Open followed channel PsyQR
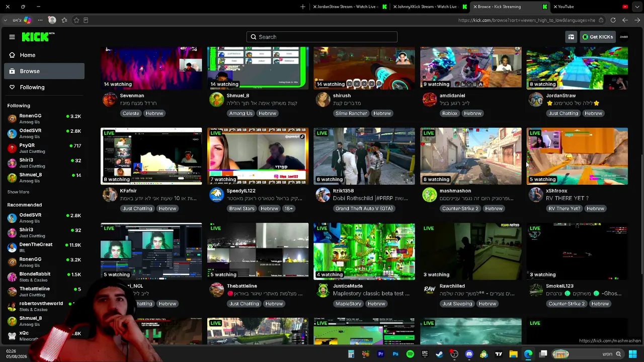 [x=44, y=148]
